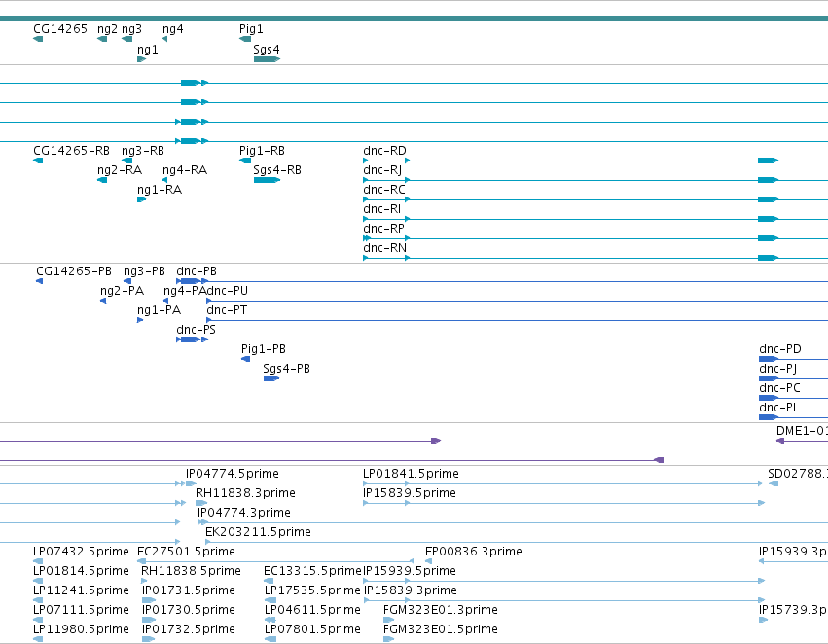The width and height of the screenshot is (828, 644).
Task: Click the Sgs4-RB transcript glyph
Action: 267,180
